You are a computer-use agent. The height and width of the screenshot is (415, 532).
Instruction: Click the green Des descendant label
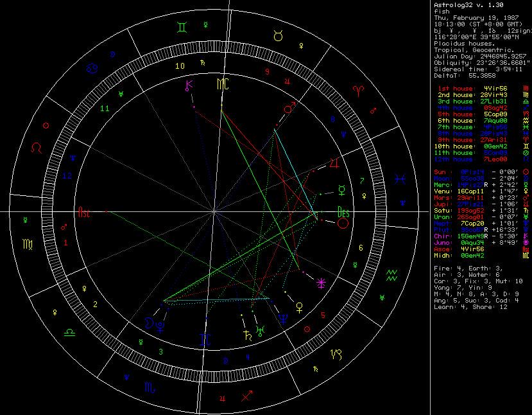pyautogui.click(x=343, y=211)
